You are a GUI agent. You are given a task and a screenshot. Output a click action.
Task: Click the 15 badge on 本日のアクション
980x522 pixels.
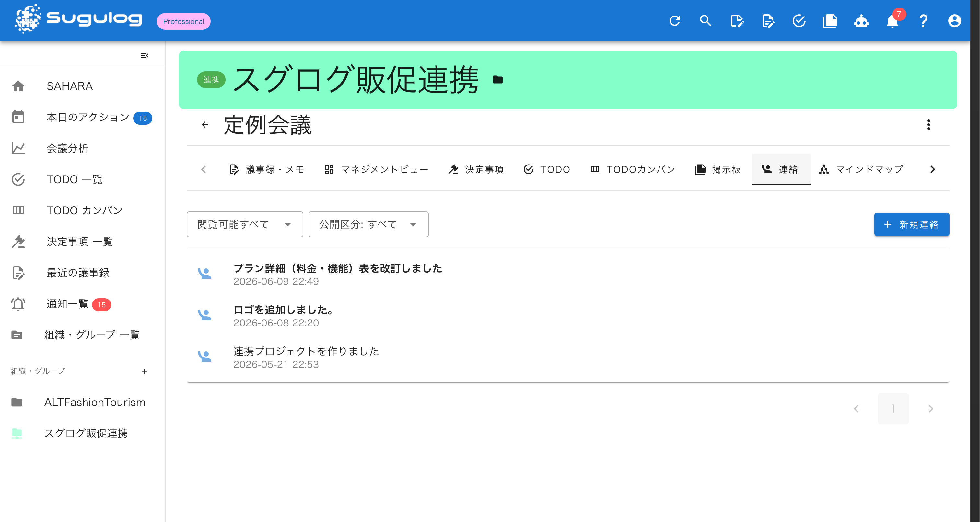pos(143,118)
